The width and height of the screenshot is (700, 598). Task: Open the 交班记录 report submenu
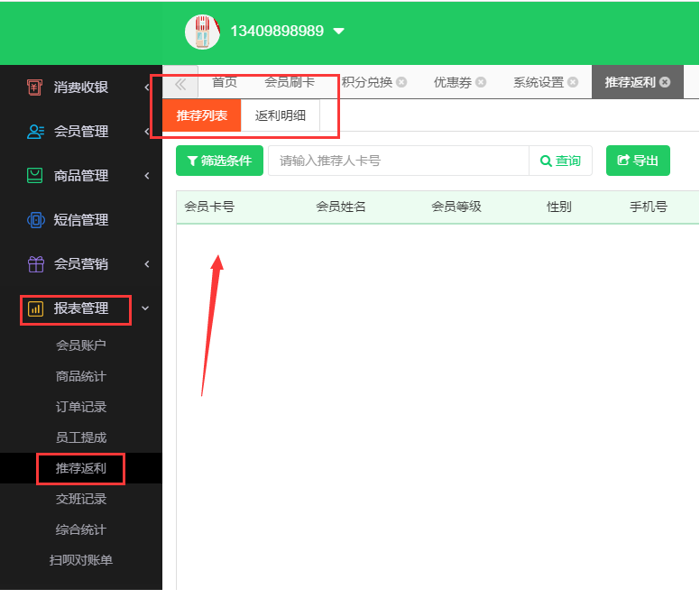(x=81, y=499)
